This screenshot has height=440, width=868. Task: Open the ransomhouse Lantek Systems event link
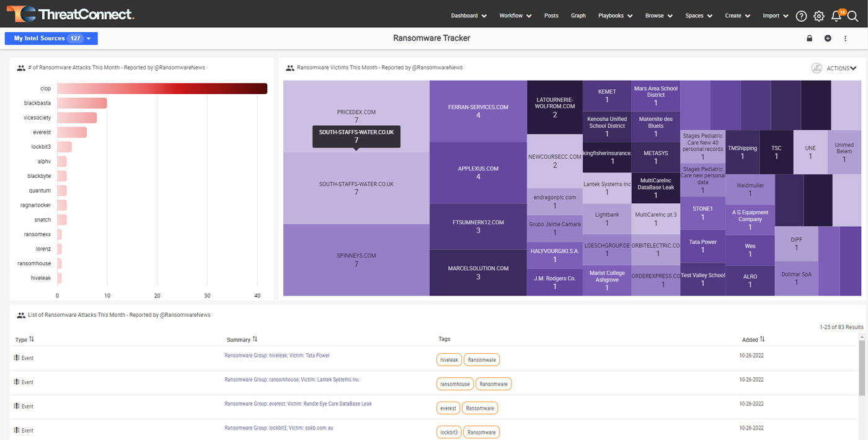tap(292, 380)
